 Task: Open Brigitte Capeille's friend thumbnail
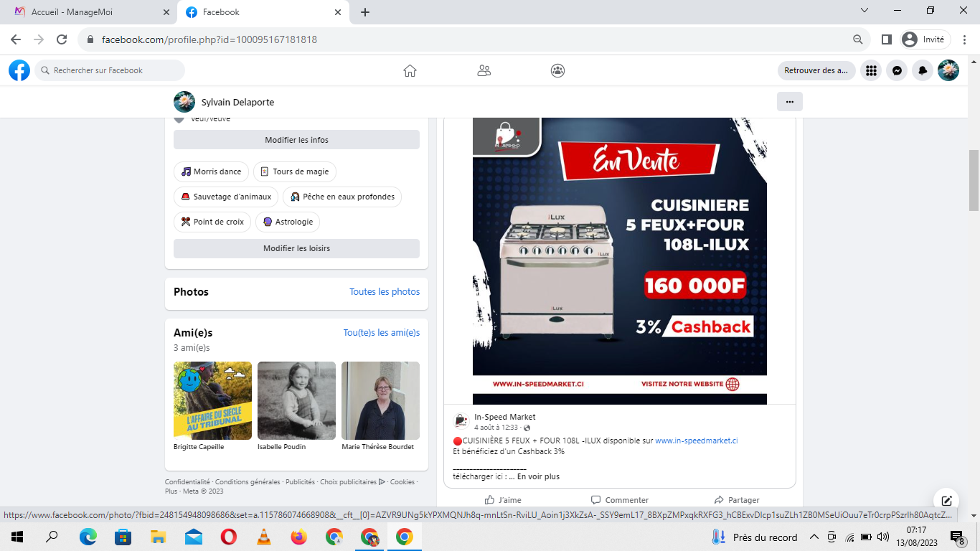(212, 400)
